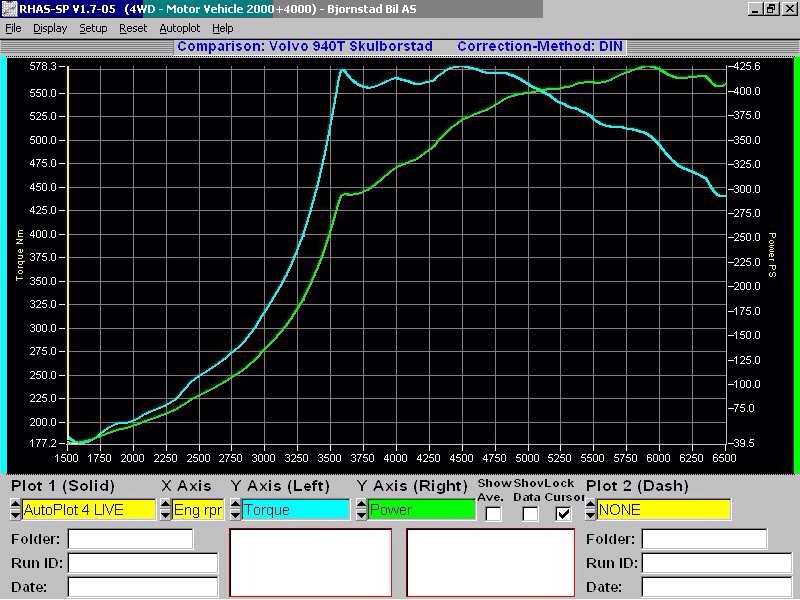Viewport: 800px width, 600px height.
Task: Click the '1500' rpm axis label
Action: (x=66, y=458)
